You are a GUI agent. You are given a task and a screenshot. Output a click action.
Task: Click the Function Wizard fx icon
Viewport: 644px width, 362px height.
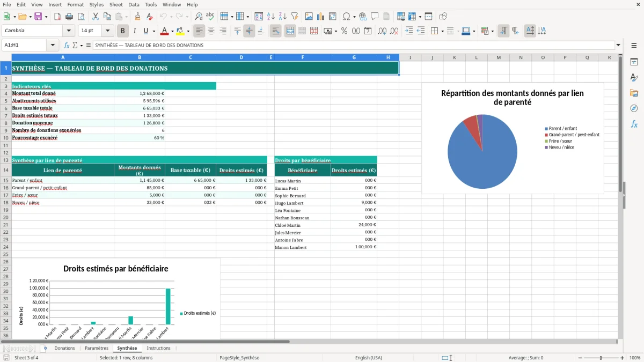tap(67, 45)
